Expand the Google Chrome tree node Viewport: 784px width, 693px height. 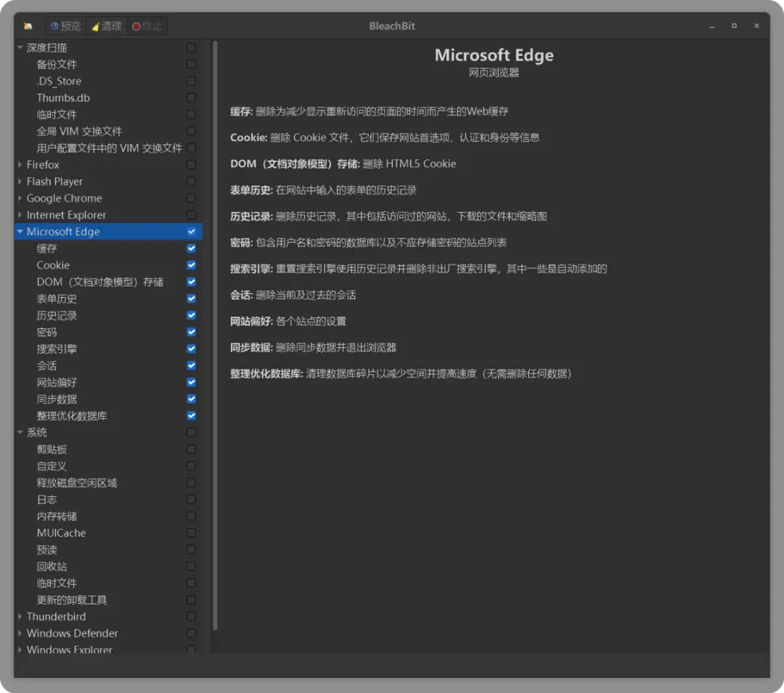pos(20,198)
